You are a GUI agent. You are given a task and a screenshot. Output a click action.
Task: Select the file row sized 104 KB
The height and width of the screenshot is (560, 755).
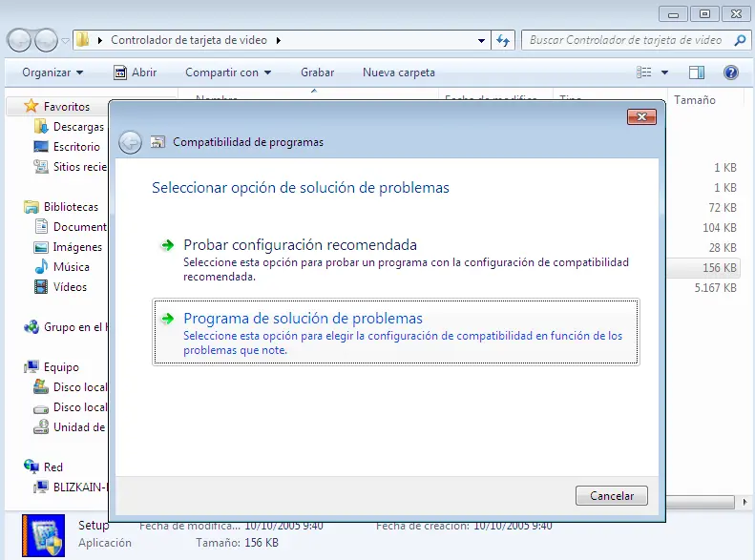point(703,228)
